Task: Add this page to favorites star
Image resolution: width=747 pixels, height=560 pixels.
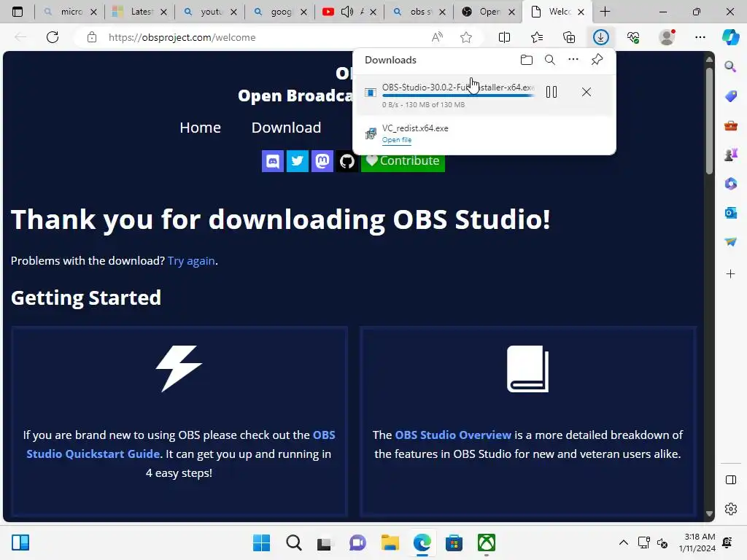Action: (x=466, y=37)
